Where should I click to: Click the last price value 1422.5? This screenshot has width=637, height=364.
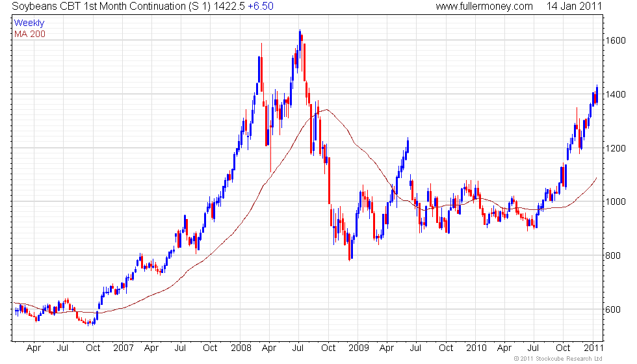[229, 6]
